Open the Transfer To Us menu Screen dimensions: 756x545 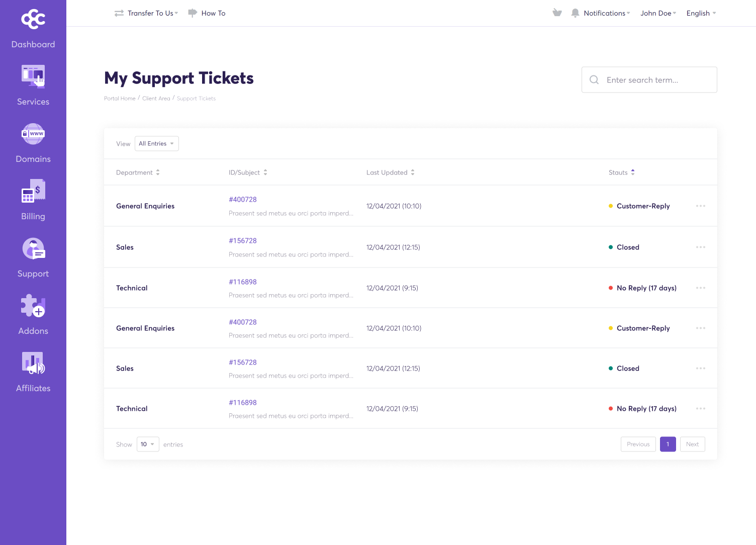click(x=150, y=13)
